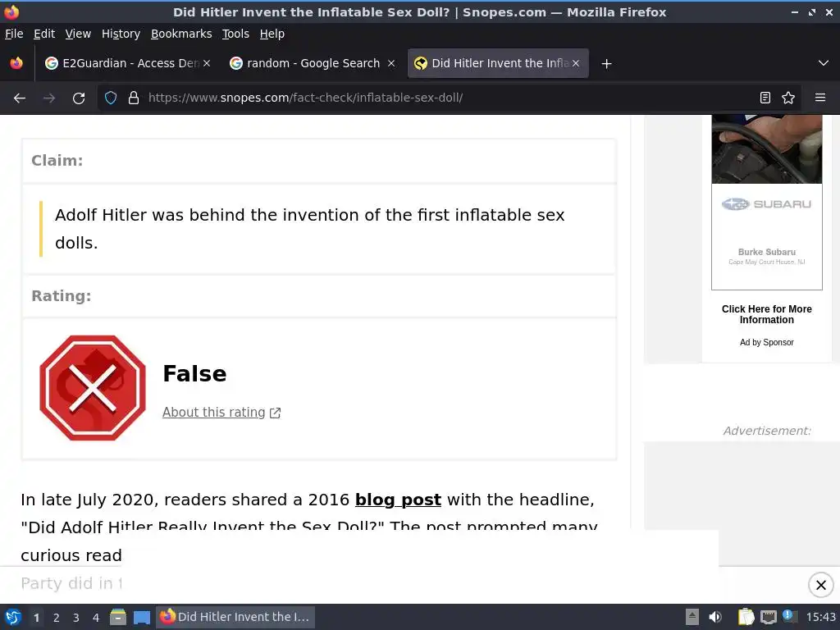Screen dimensions: 840x630
Task: Click the red False rating octagon icon
Action: 92,388
